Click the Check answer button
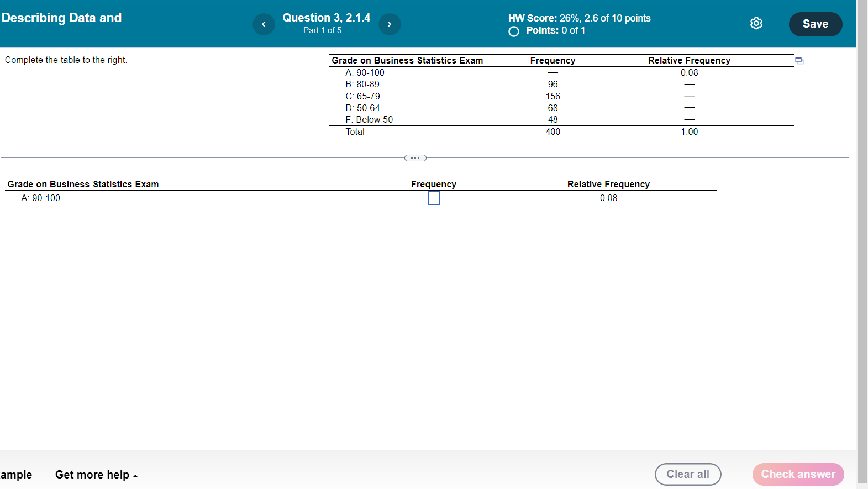The height and width of the screenshot is (489, 868). (x=798, y=474)
